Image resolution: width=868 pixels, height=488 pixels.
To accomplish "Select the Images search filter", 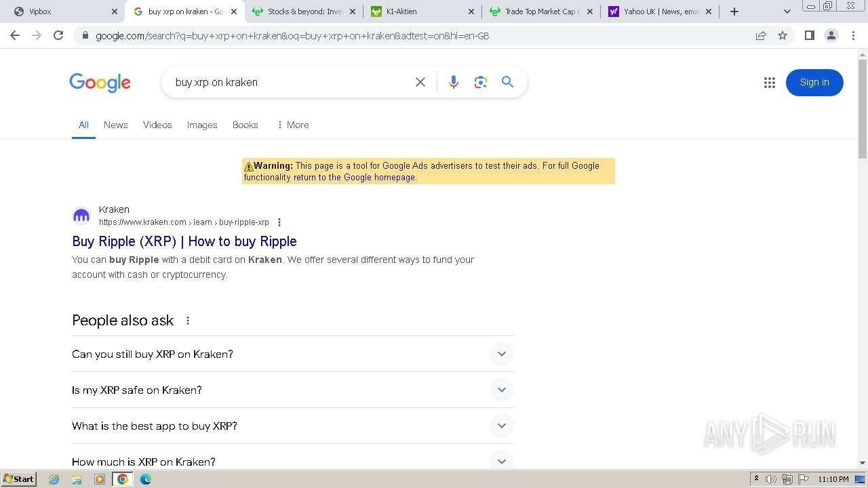I will click(202, 125).
